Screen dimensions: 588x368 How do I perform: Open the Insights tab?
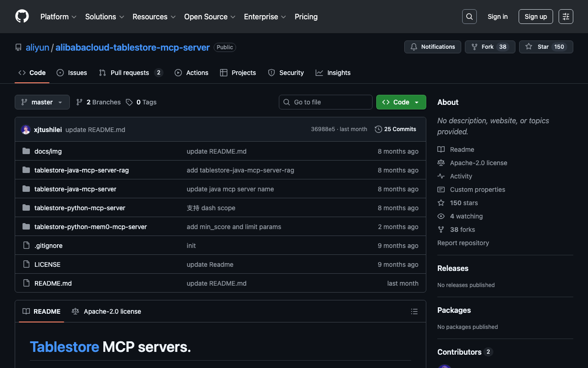pyautogui.click(x=333, y=73)
